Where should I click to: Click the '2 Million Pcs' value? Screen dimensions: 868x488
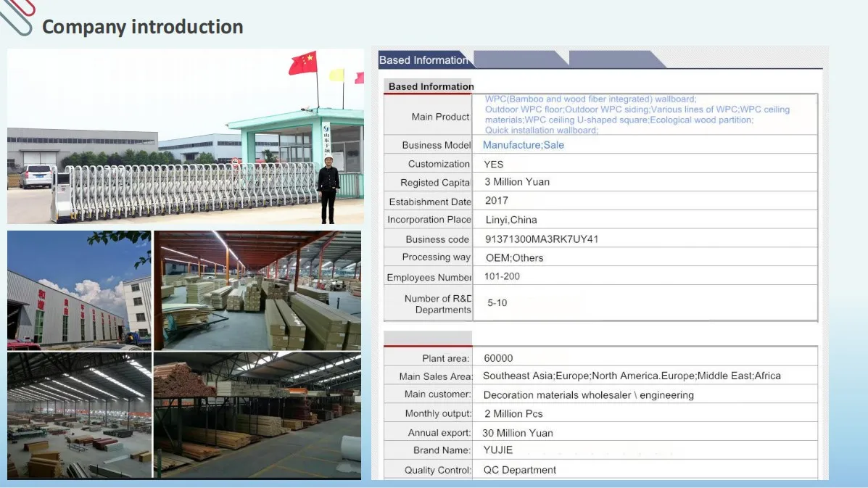513,414
